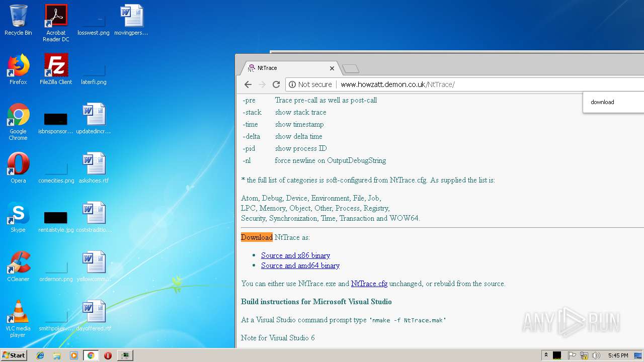Switch to Chrome in the taskbar
Screen dimensions: 644x362
click(91, 355)
